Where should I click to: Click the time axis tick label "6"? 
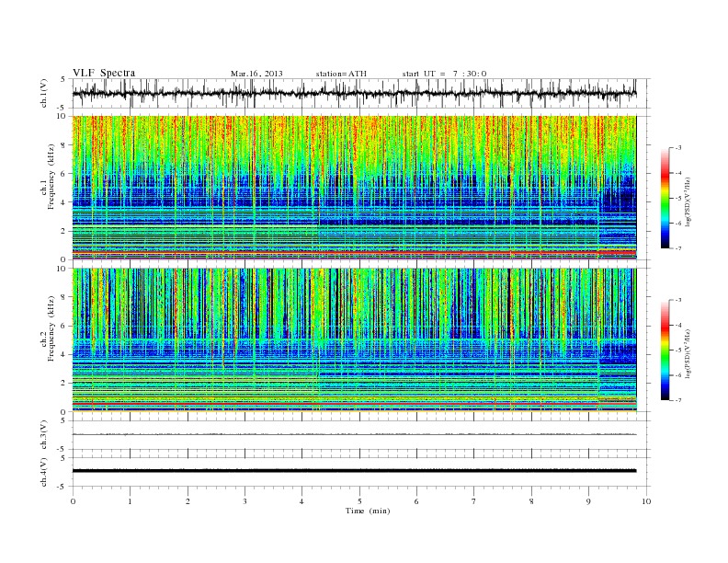tap(416, 501)
